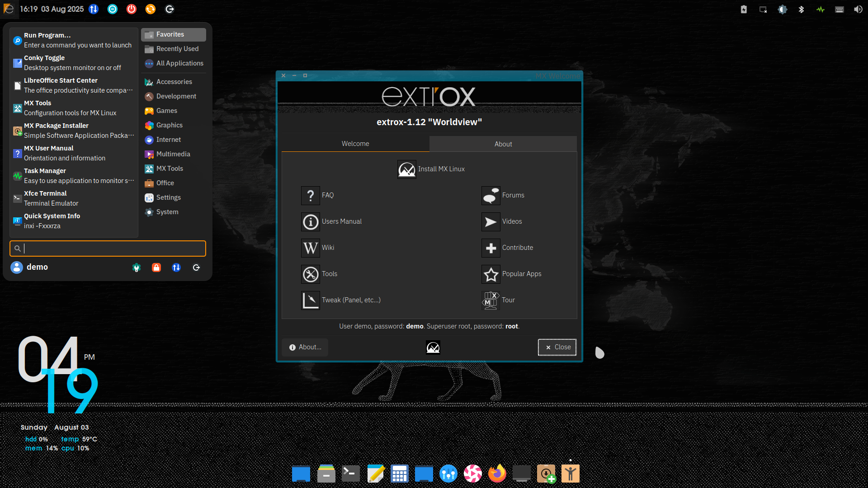The width and height of the screenshot is (868, 488).
Task: Open MX User Manual from favorites
Action: point(74,153)
